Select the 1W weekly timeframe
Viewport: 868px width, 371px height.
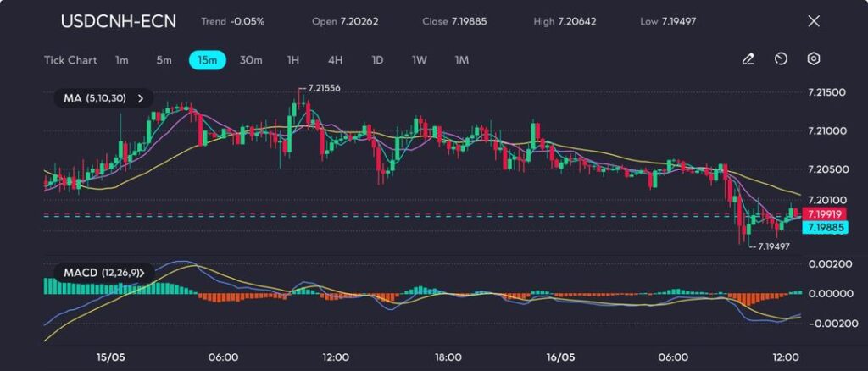[x=420, y=60]
